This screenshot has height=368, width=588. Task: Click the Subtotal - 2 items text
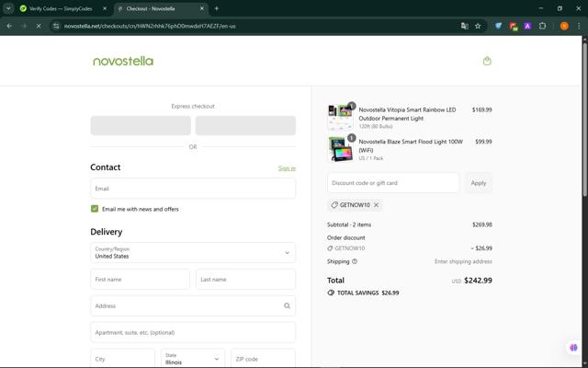click(349, 224)
